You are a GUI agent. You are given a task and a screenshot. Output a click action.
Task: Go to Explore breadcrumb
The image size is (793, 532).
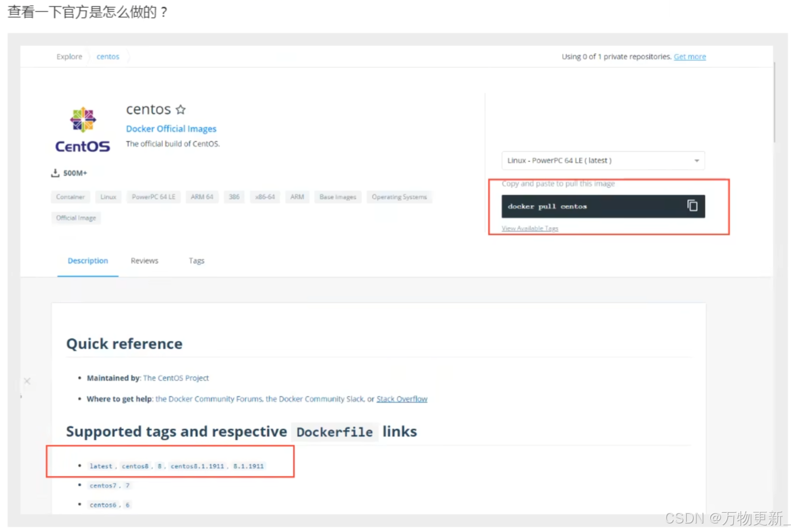[x=69, y=57]
